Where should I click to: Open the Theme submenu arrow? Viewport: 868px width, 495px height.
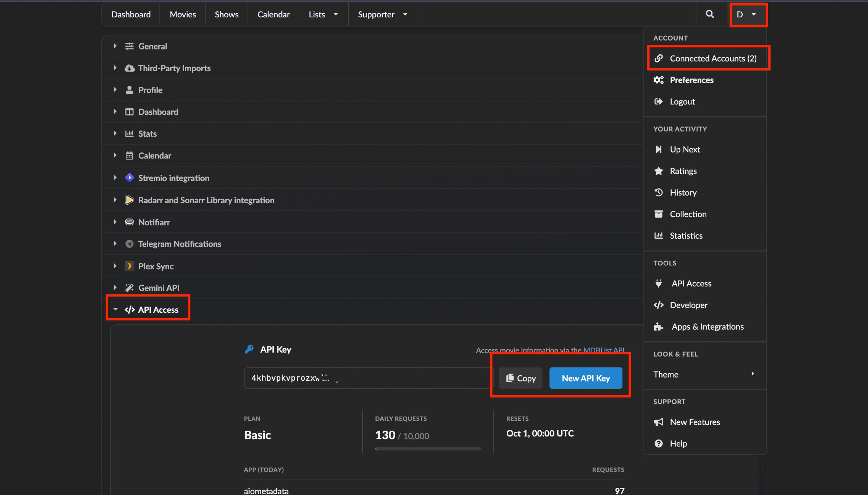[x=753, y=374]
